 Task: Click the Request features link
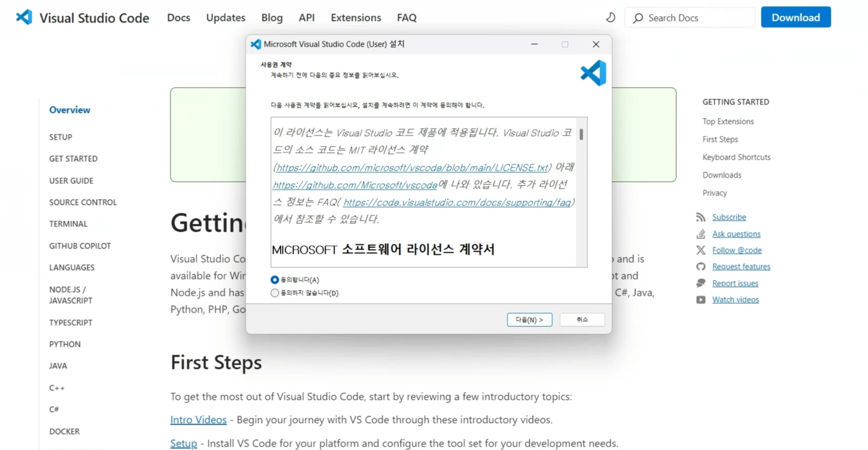(741, 266)
